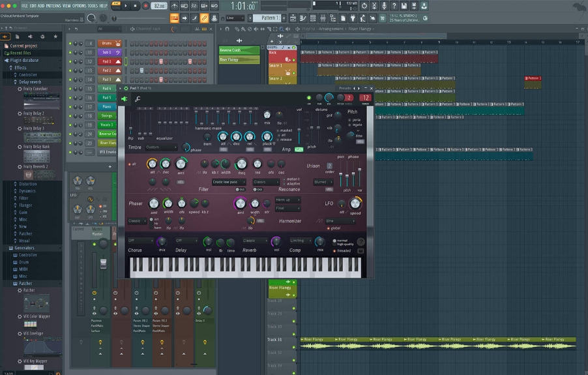Click the question mark in Pad 1 effects
This screenshot has height=375, width=588.
pos(360,242)
